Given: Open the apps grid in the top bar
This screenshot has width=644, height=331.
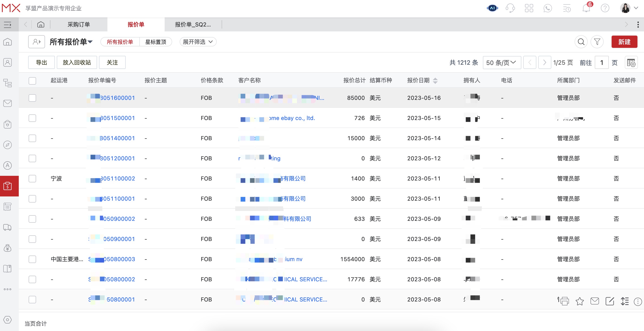Looking at the screenshot, I should coord(529,8).
